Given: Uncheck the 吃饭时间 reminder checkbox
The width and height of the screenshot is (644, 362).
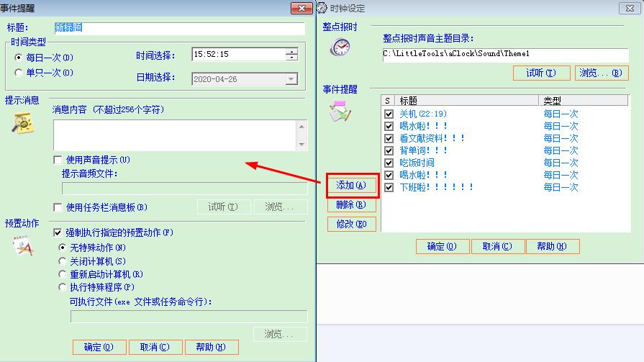Looking at the screenshot, I should pyautogui.click(x=389, y=163).
